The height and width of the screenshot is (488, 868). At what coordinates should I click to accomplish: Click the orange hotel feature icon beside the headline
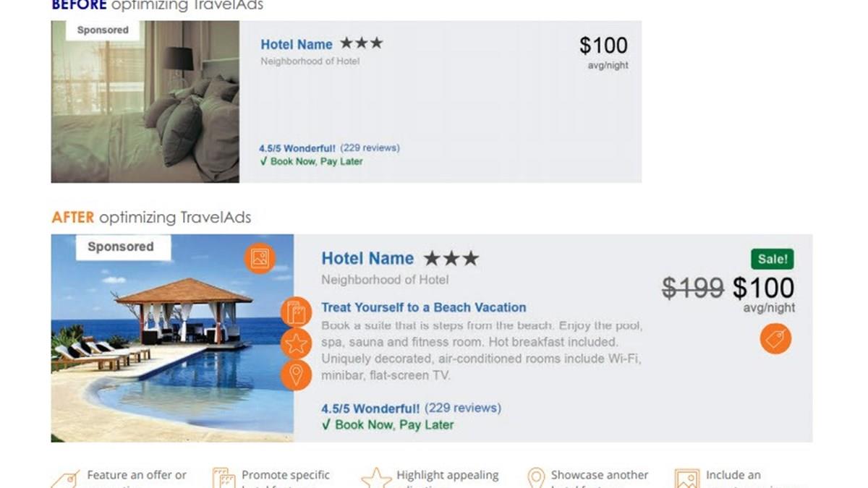pos(296,312)
